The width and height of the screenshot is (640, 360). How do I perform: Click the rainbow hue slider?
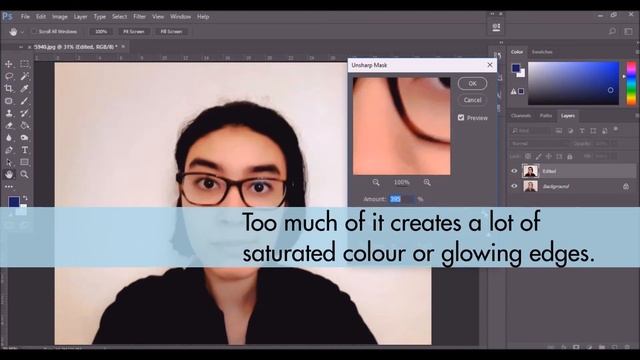(x=631, y=83)
